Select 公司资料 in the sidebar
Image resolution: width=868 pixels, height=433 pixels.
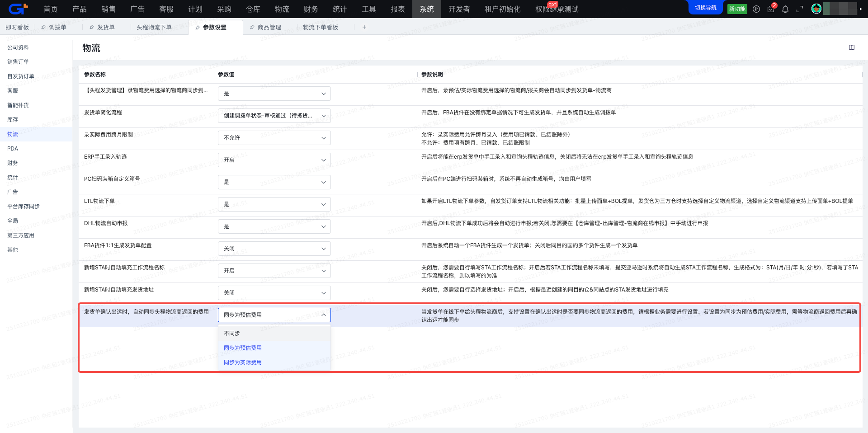[36, 47]
